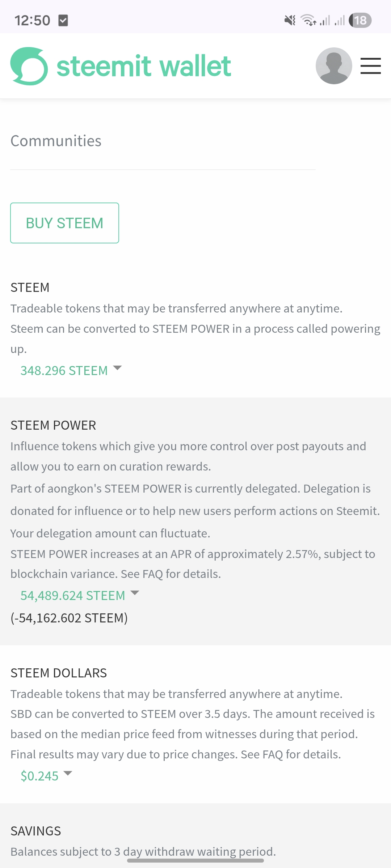
Task: Open the hamburger menu
Action: pos(370,66)
